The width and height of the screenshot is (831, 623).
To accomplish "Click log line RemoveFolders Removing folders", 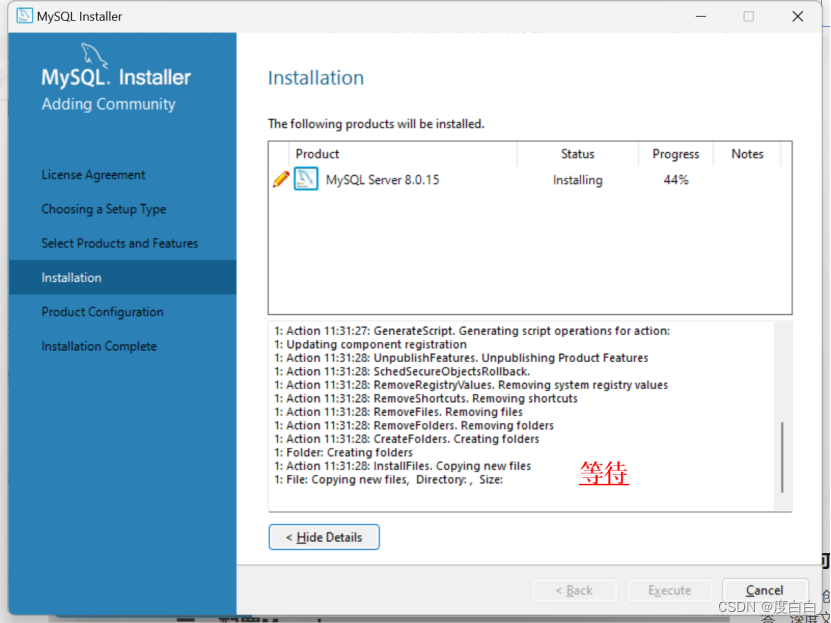I will [414, 425].
